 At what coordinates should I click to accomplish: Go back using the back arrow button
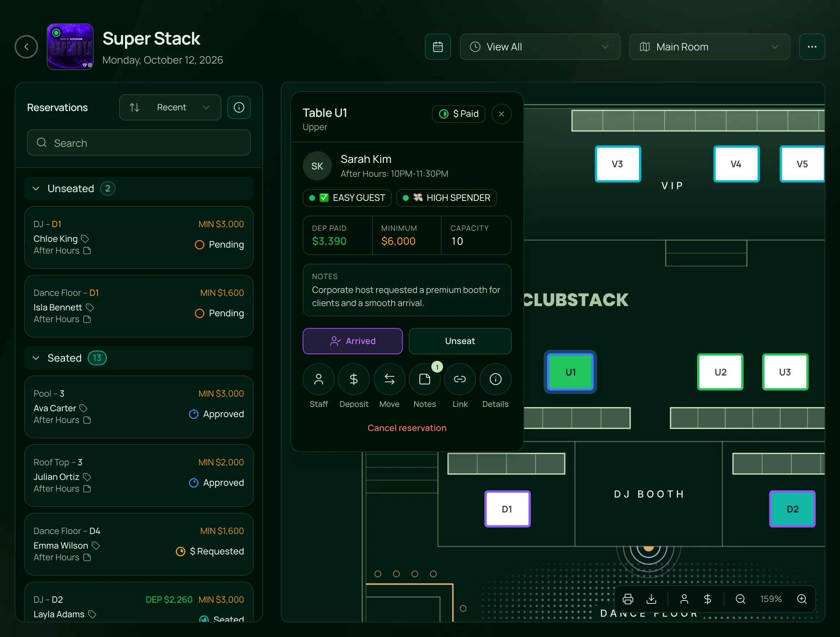(x=26, y=47)
